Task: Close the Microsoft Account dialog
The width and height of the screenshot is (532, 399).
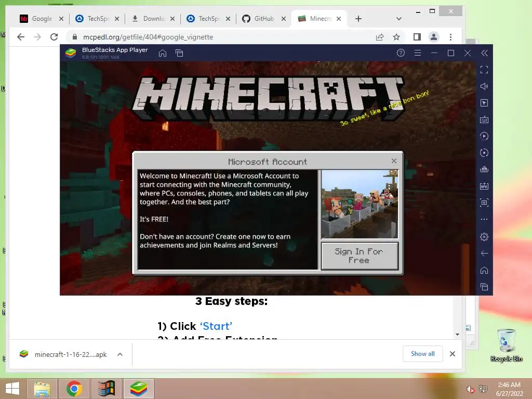Action: [394, 161]
